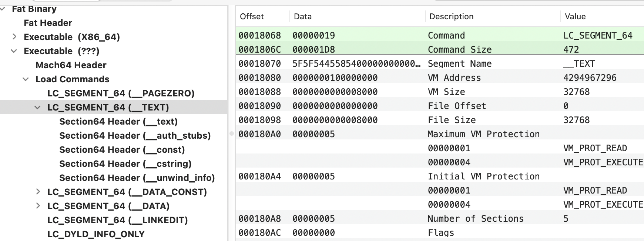Image resolution: width=644 pixels, height=241 pixels.
Task: Select the Segment Name row
Action: coord(440,64)
